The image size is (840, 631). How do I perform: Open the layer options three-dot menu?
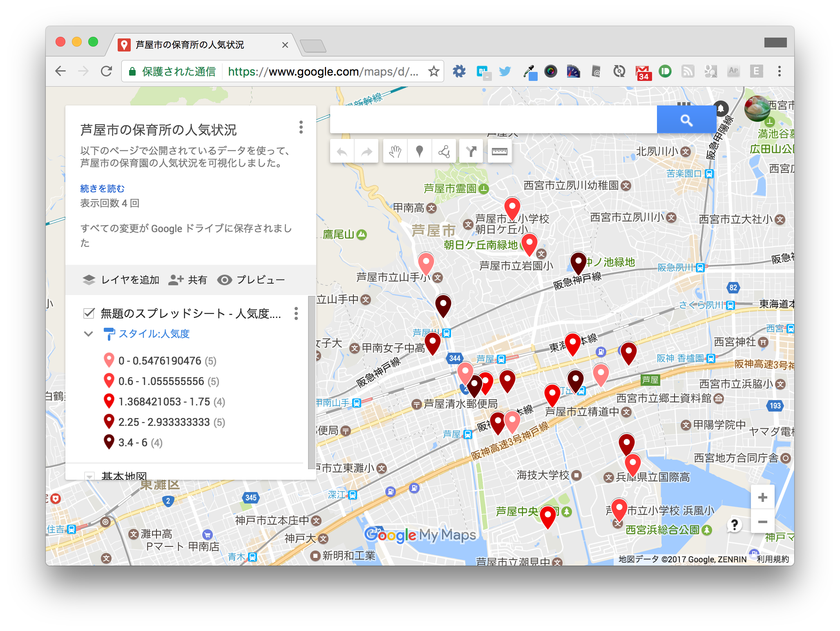[296, 313]
